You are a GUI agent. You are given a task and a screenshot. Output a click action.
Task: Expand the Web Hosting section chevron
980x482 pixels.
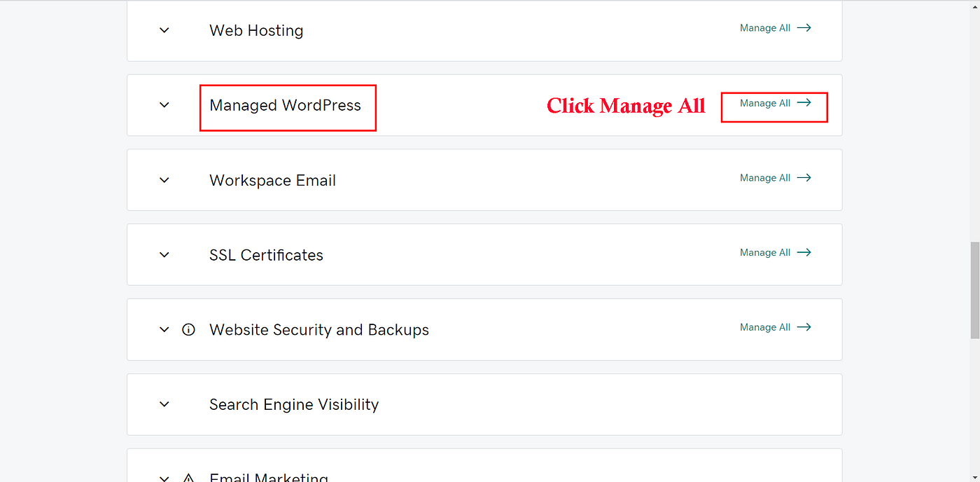(x=164, y=30)
